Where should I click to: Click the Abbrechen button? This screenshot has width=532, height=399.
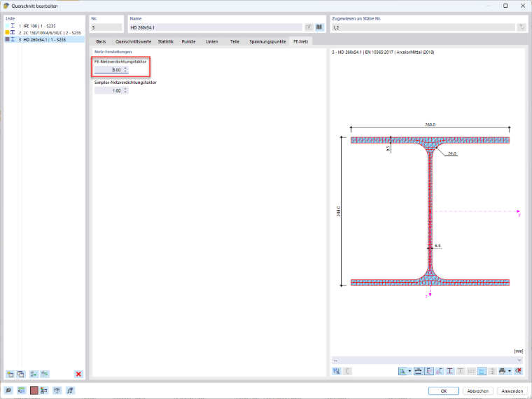(x=477, y=391)
